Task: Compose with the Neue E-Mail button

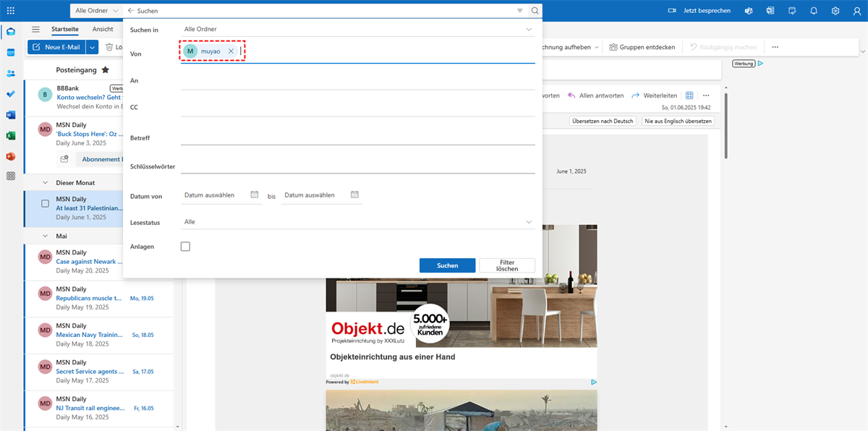Action: [x=56, y=47]
